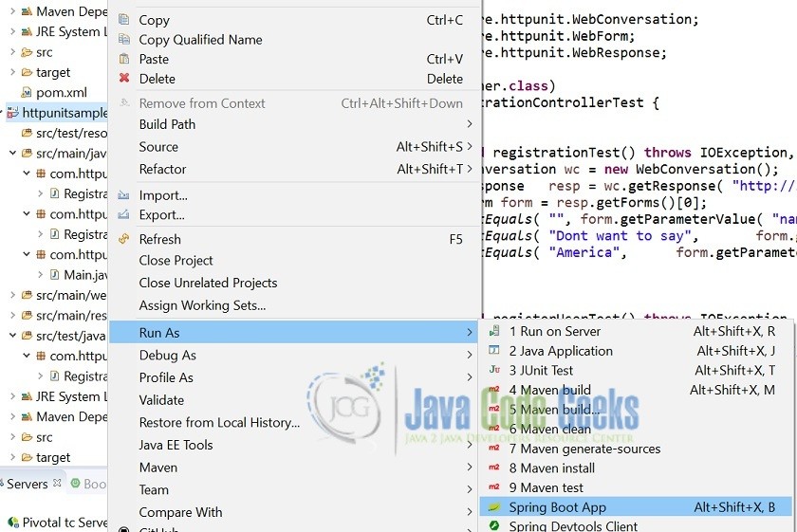This screenshot has height=532, width=797.
Task: Expand the src/main/resources folder
Action: [12, 316]
